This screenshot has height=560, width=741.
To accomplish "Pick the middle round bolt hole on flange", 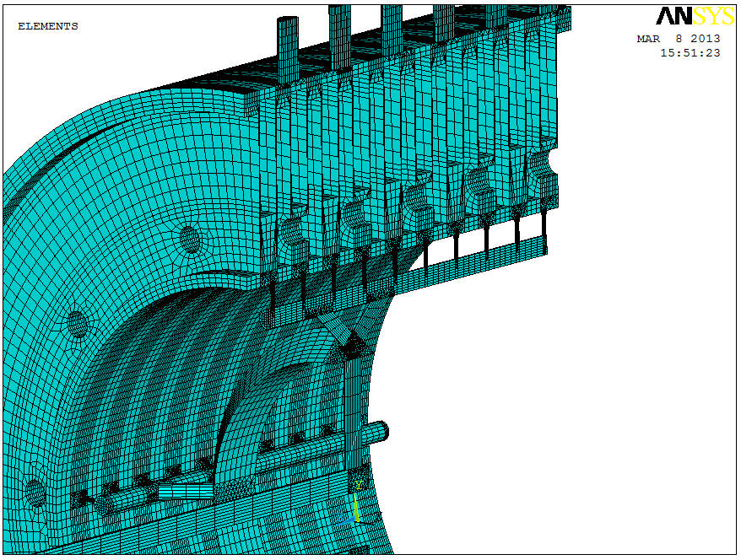I will click(x=77, y=322).
